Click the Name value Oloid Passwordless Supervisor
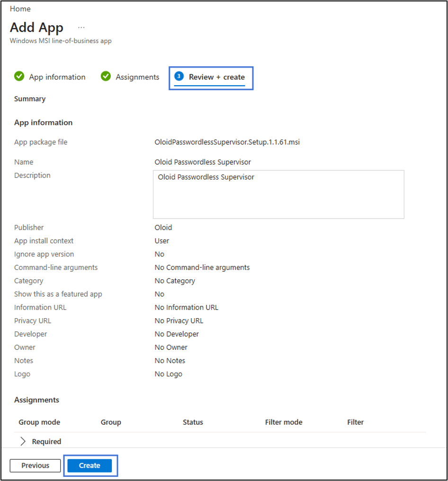This screenshot has width=448, height=481. click(x=203, y=162)
